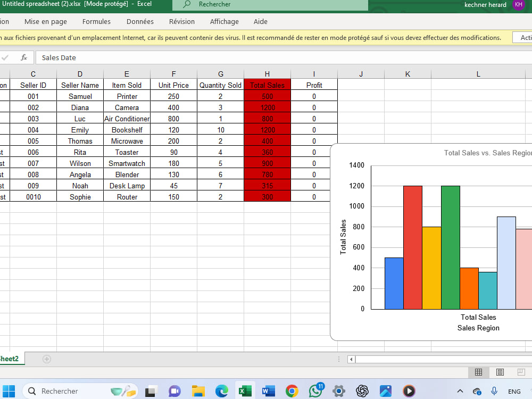Click the Excel search magnifier icon

click(187, 4)
